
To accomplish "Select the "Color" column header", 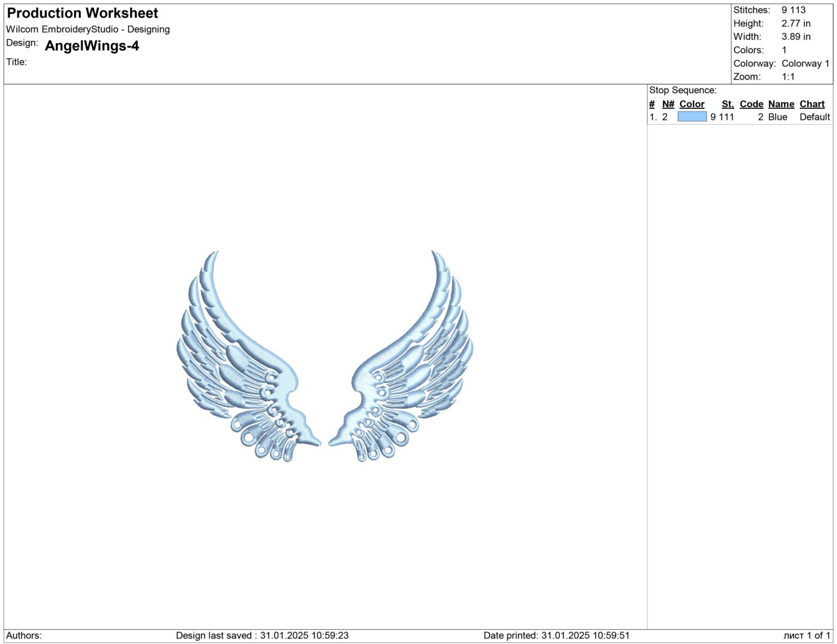I will [x=692, y=104].
